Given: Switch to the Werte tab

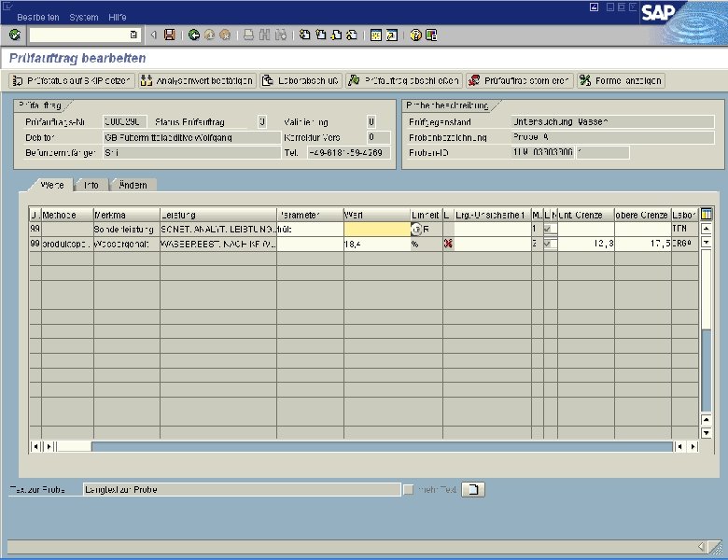Looking at the screenshot, I should pos(52,185).
